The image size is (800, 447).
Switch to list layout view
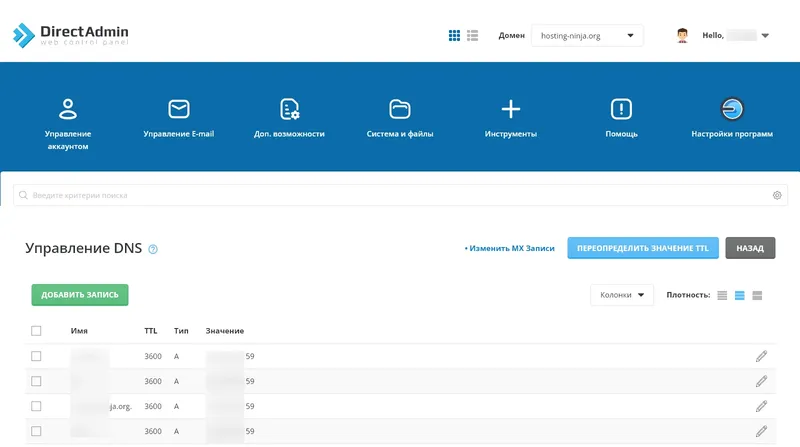(x=472, y=35)
